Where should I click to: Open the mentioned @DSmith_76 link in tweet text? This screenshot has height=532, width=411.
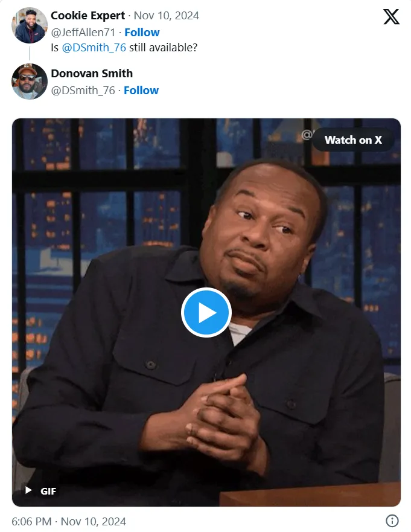click(94, 48)
